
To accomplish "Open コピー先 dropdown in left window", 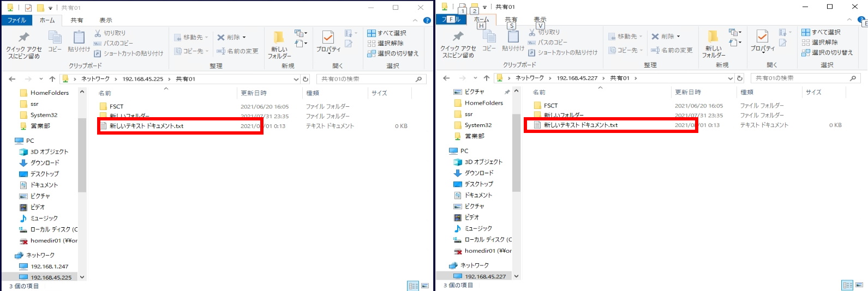I will tap(191, 51).
